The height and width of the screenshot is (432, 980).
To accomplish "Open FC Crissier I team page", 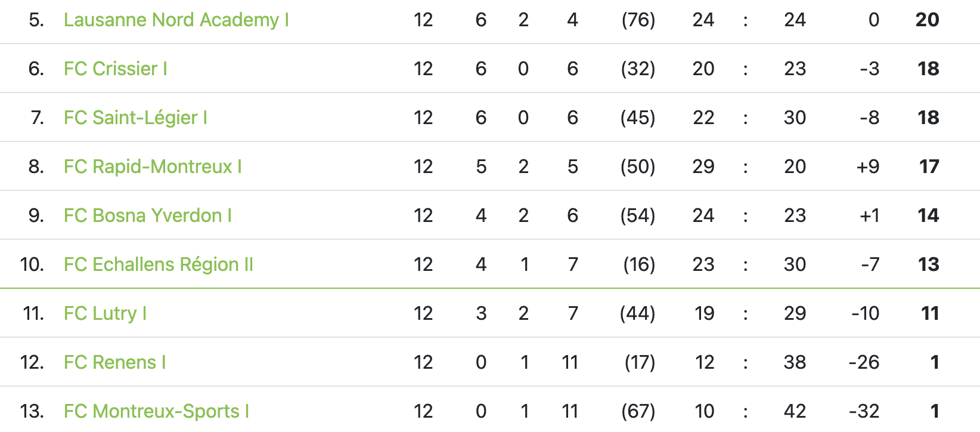I will (x=116, y=69).
